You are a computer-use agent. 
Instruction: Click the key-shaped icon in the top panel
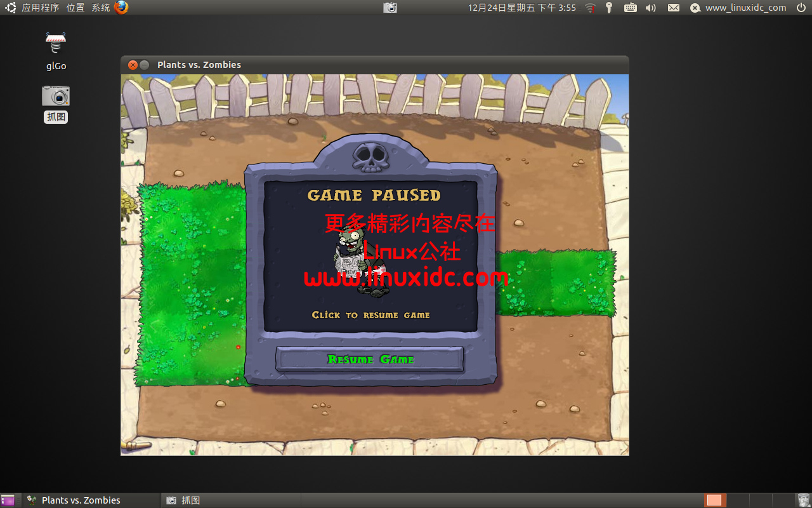pyautogui.click(x=609, y=8)
